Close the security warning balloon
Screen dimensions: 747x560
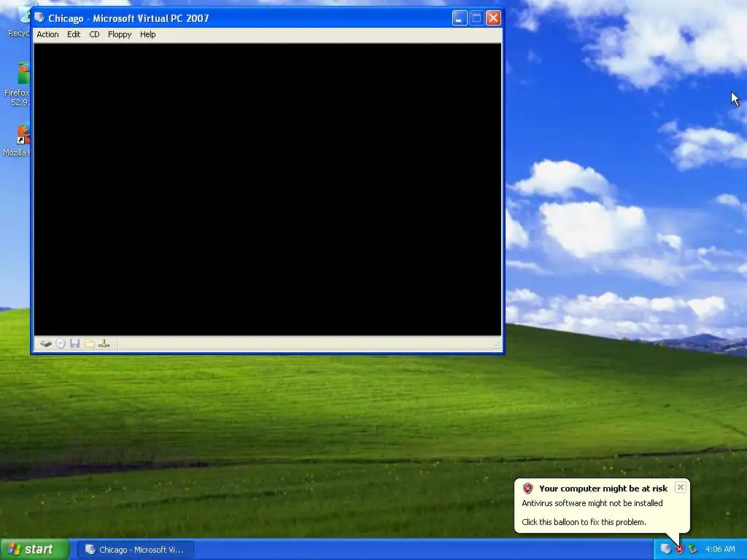[x=681, y=487]
